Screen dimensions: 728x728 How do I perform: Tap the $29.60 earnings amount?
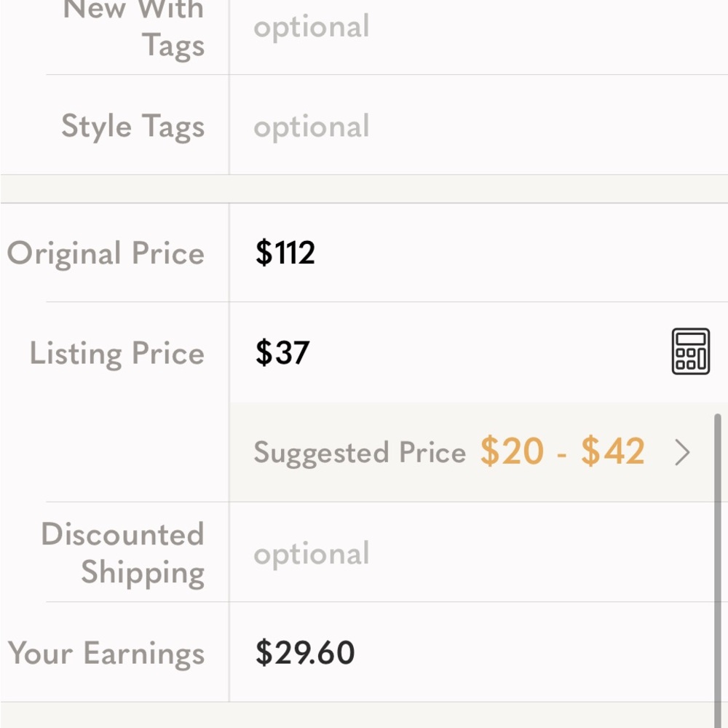305,653
